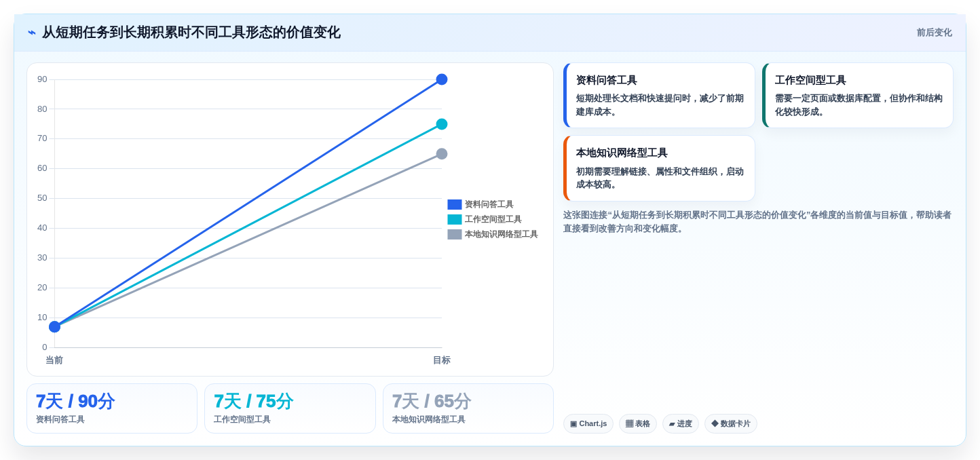This screenshot has width=980, height=460.
Task: Click the 目标 x-axis label
Action: click(x=442, y=360)
